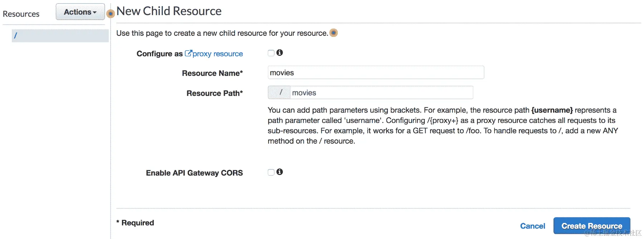Click the info icon for proxy resource
Image resolution: width=644 pixels, height=239 pixels.
click(x=280, y=53)
